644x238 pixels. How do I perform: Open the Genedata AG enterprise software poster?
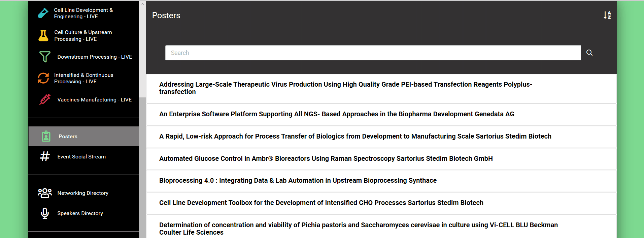click(336, 114)
